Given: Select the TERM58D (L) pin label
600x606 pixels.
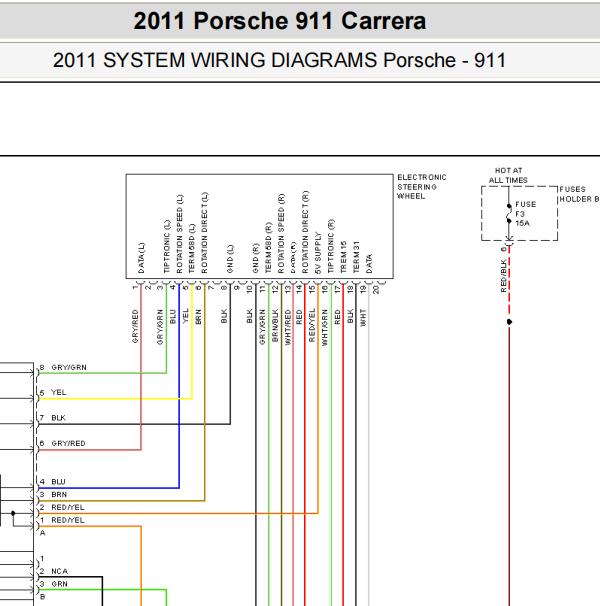Looking at the screenshot, I should coord(192,249).
